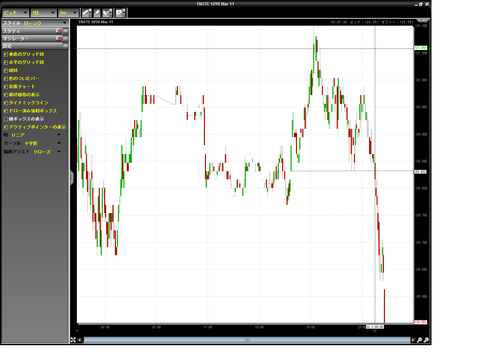Screen dimensions: 480x360
Task: Open the 1日 period dropdown
Action: pos(43,13)
